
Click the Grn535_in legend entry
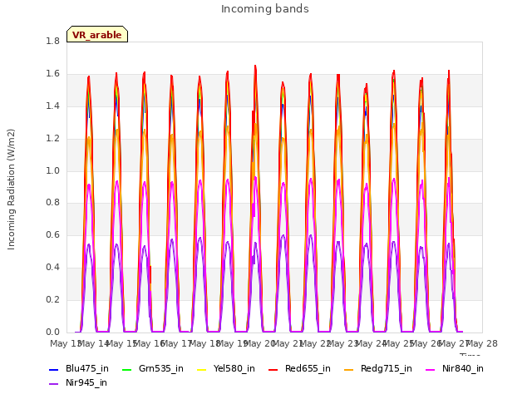153,368
